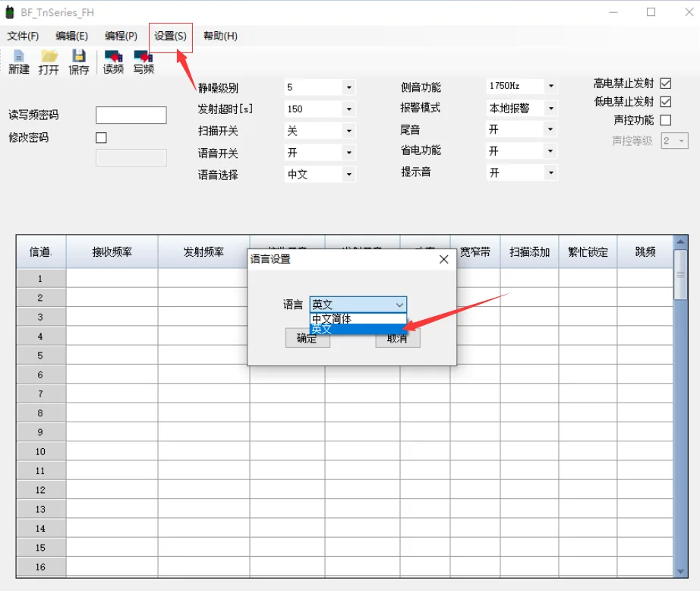
Task: Open the 侧音功能 1750Hz dropdown
Action: pos(551,87)
